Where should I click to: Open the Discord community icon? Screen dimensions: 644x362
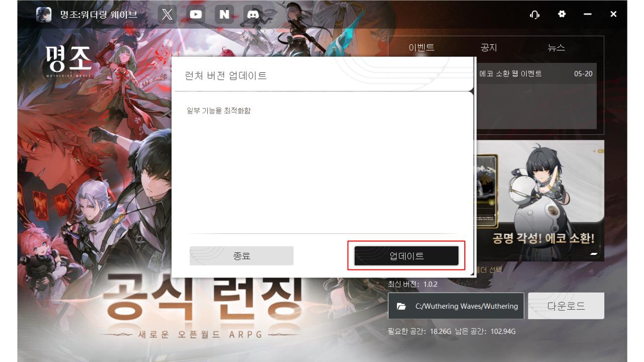(x=252, y=14)
